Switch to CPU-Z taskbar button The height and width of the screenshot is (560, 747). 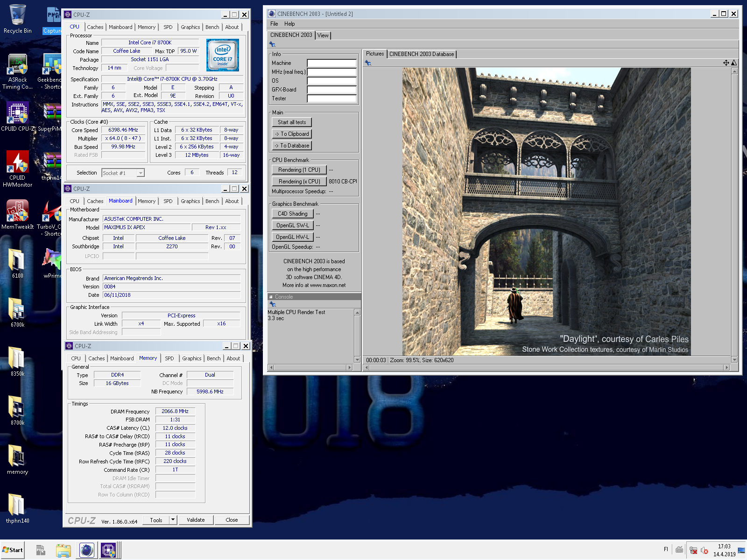point(108,551)
